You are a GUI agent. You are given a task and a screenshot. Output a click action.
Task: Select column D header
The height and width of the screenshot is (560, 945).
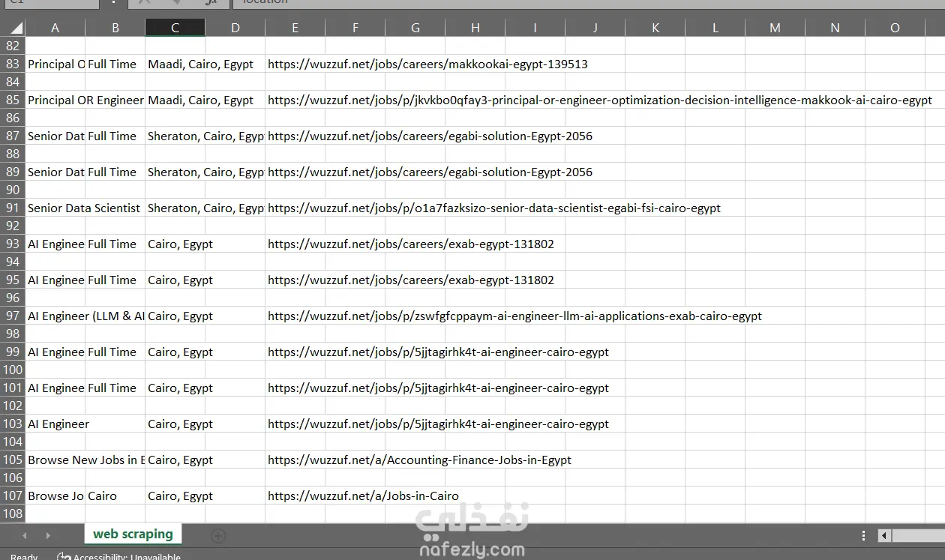(235, 28)
